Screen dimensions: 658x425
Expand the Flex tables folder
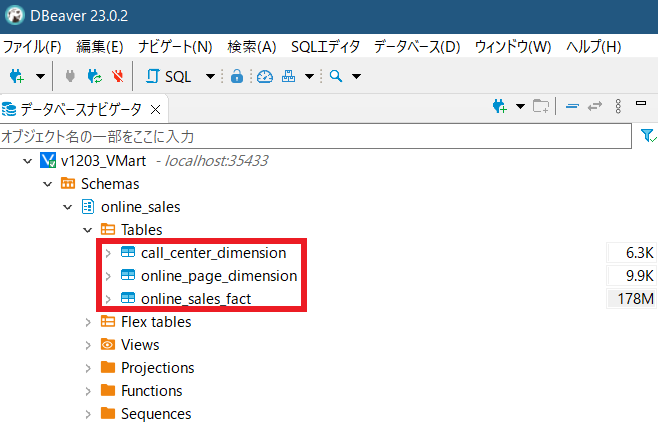pyautogui.click(x=88, y=322)
